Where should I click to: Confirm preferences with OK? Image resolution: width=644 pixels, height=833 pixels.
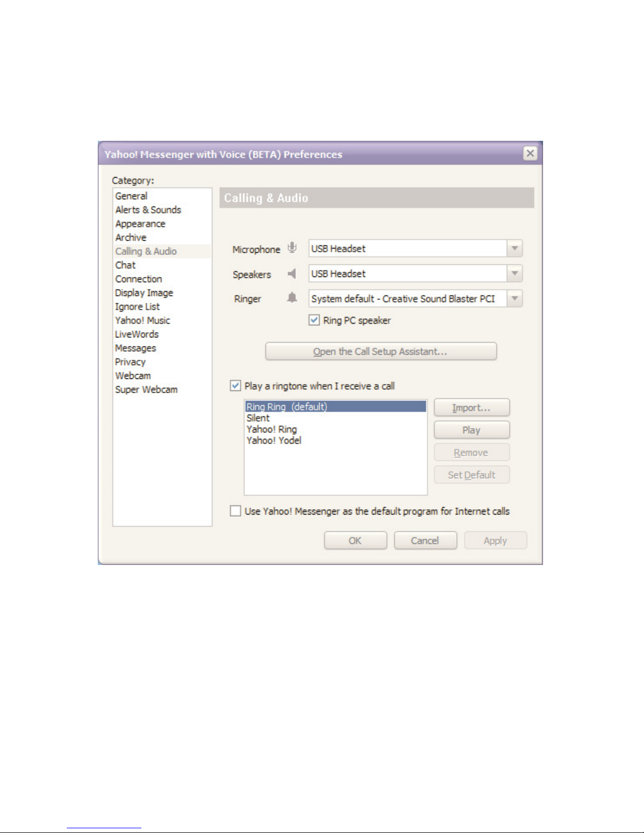point(355,541)
